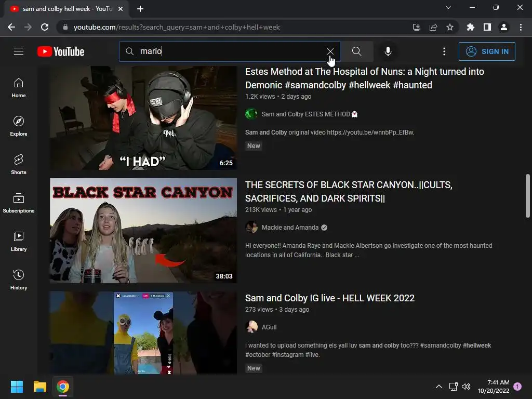Viewport: 532px width, 399px height.
Task: Open the volume tray icon
Action: coord(466,387)
